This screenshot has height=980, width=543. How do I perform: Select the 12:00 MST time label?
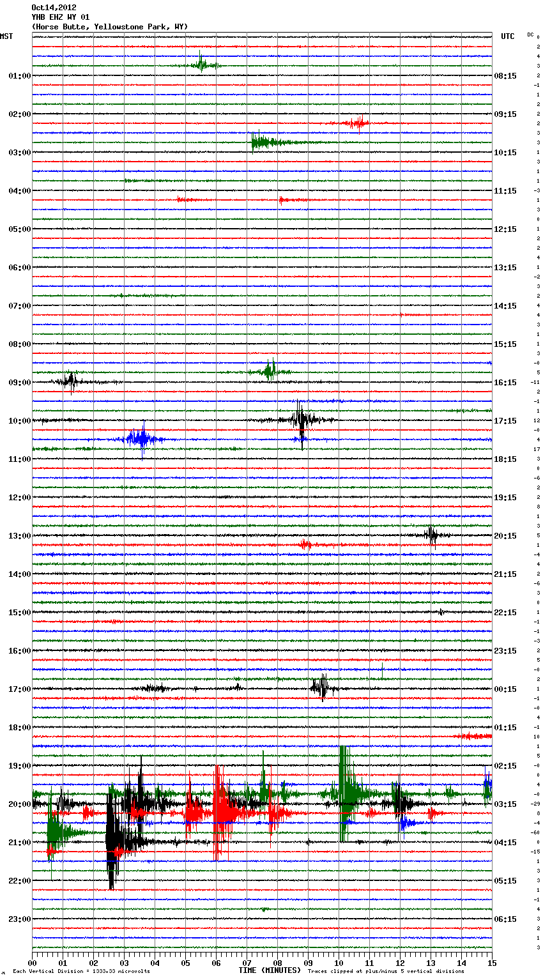(x=20, y=498)
